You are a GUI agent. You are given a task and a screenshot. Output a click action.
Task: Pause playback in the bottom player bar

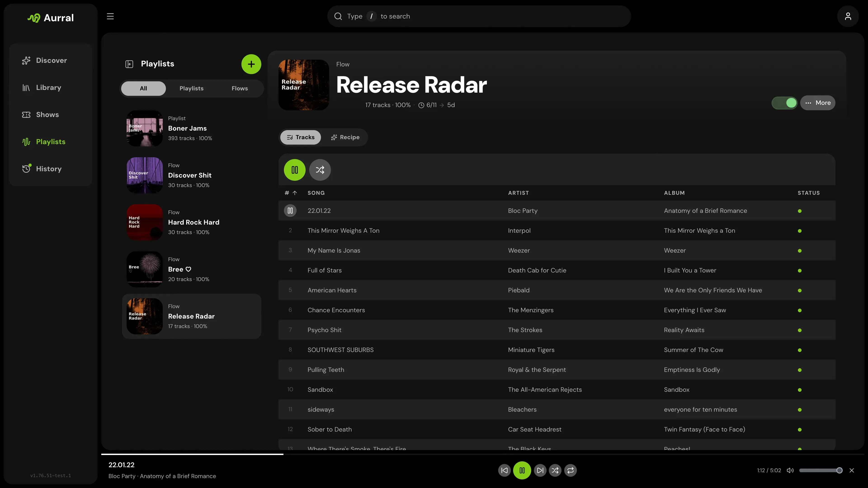click(522, 470)
